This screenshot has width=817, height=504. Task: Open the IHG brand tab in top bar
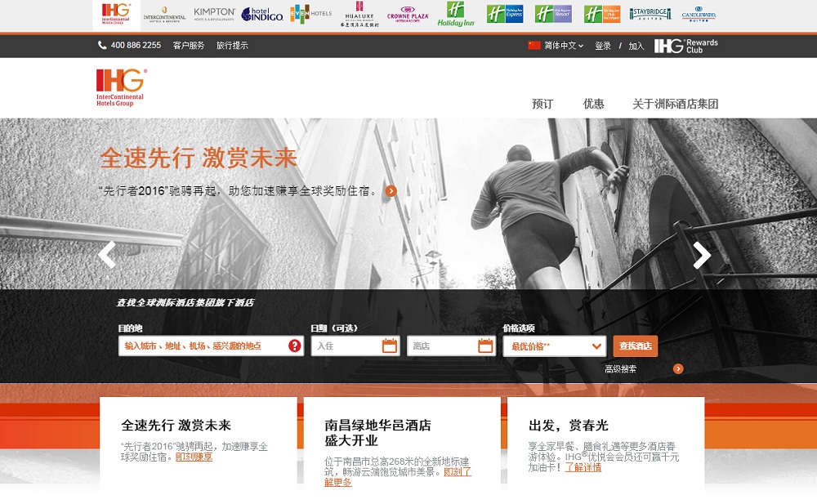(115, 14)
